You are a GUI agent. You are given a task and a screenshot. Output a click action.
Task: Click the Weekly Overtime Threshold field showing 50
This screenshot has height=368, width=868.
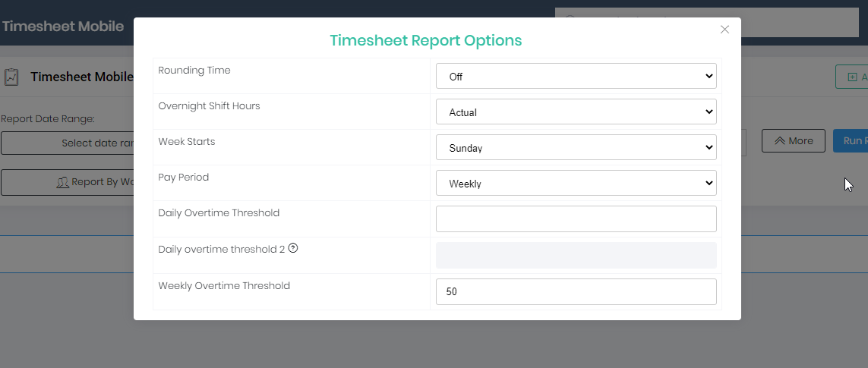576,291
